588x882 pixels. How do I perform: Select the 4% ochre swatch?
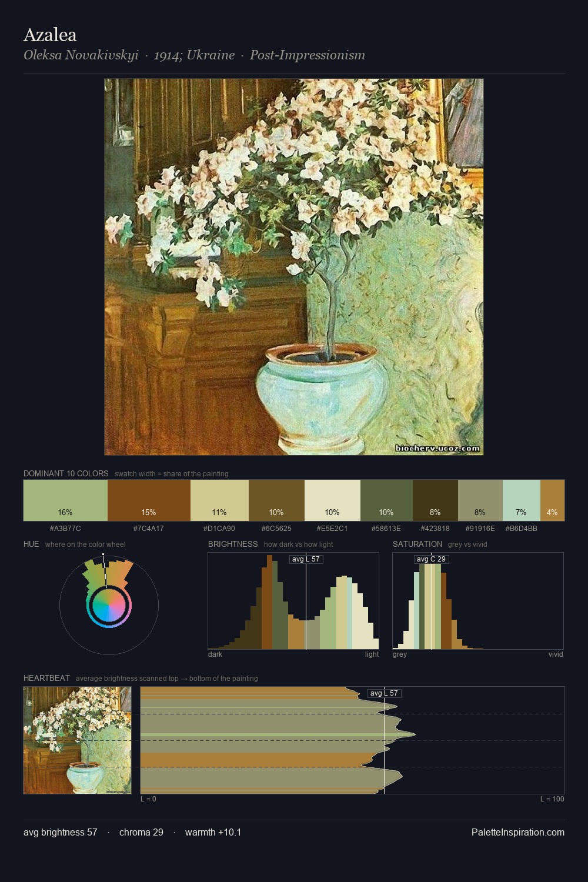(x=552, y=500)
